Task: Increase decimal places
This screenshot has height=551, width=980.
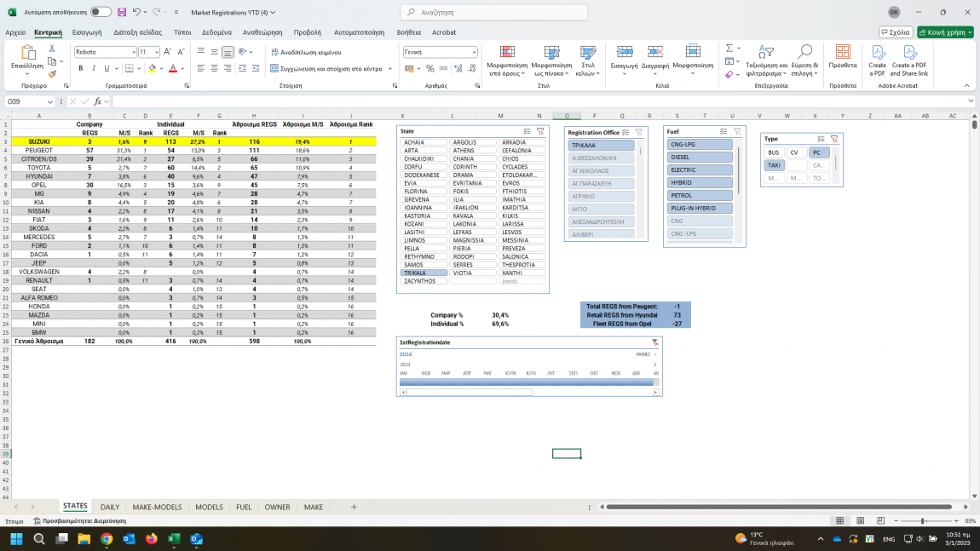Action: coord(458,68)
